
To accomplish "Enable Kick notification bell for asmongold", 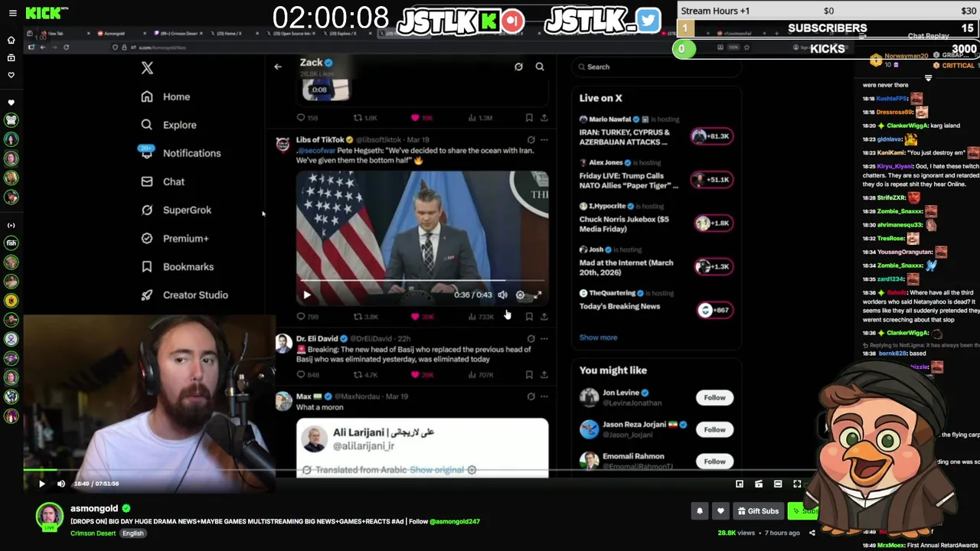I will (700, 511).
